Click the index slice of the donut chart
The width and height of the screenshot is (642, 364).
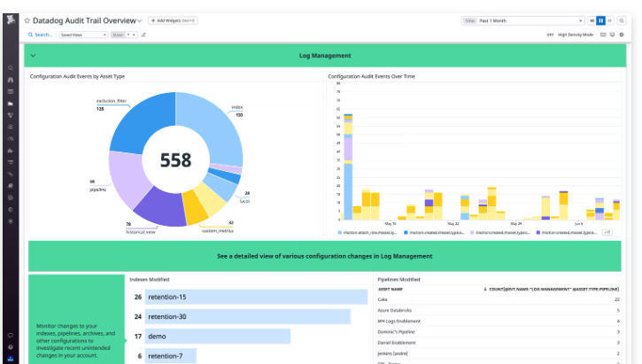point(213,125)
